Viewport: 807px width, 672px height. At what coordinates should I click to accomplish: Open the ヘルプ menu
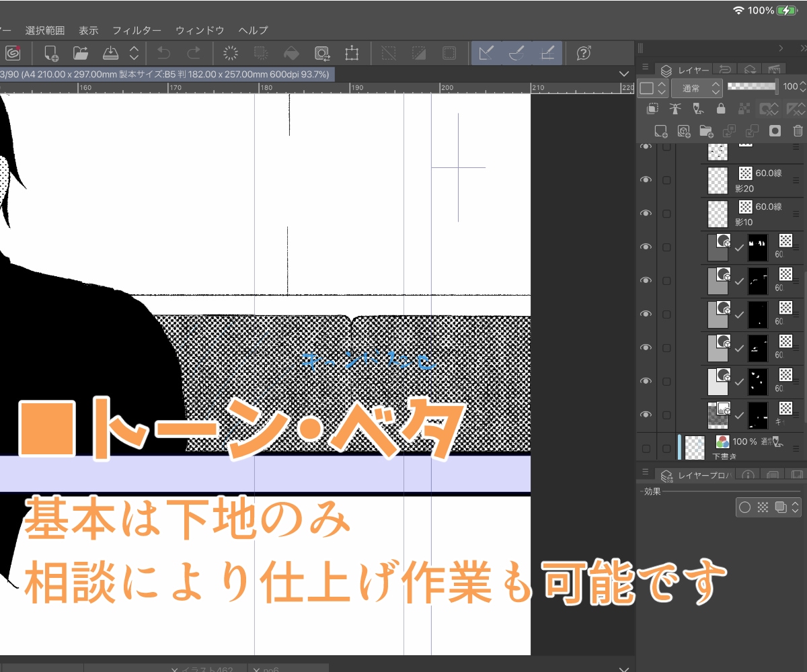[253, 30]
